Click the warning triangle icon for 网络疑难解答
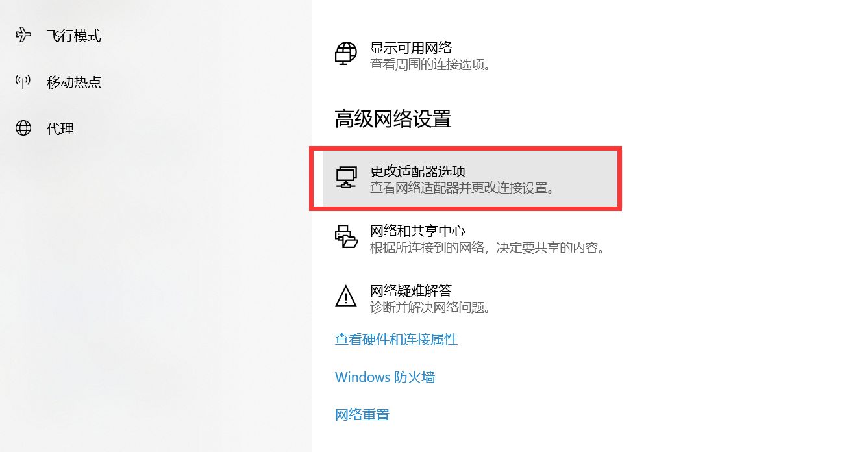 point(346,296)
